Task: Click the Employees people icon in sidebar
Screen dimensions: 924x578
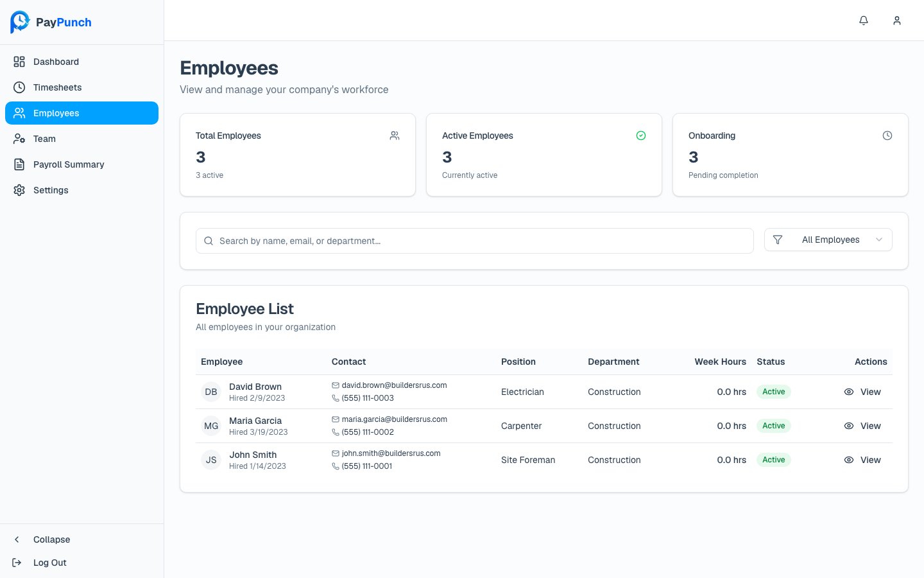Action: coord(19,113)
